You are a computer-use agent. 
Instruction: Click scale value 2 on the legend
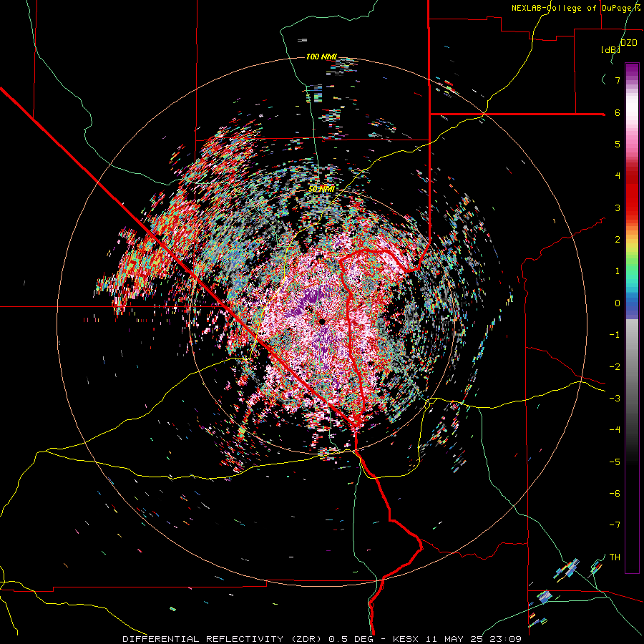click(618, 240)
